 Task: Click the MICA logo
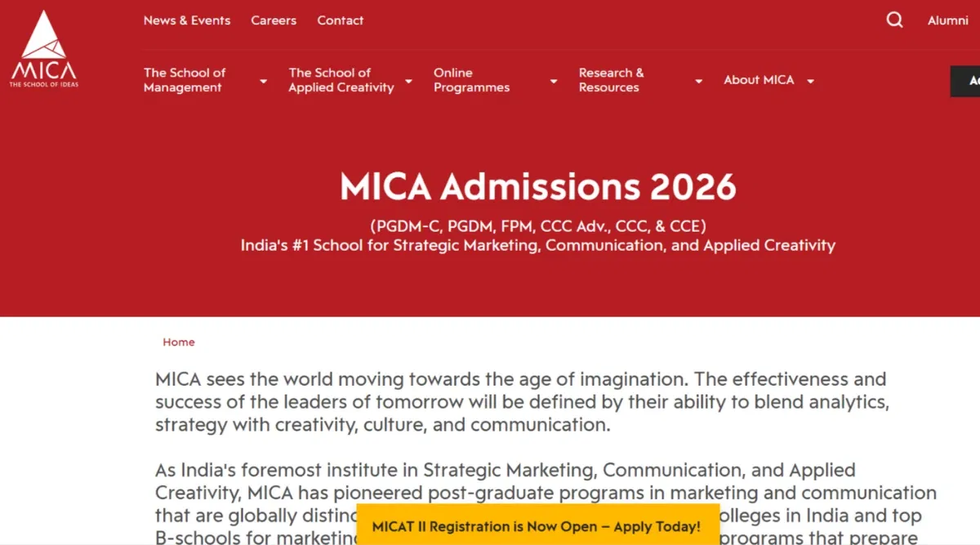tap(44, 51)
